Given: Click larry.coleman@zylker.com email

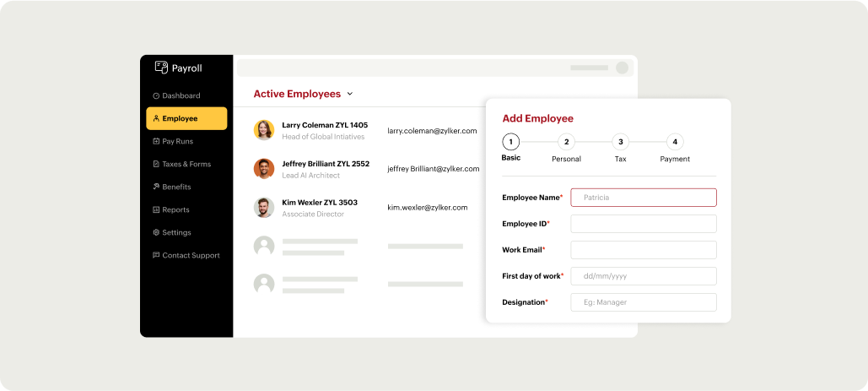Looking at the screenshot, I should coord(433,131).
